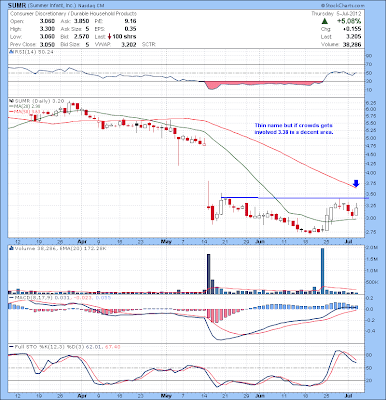
Task: Click the SCTR label
Action: point(149,44)
